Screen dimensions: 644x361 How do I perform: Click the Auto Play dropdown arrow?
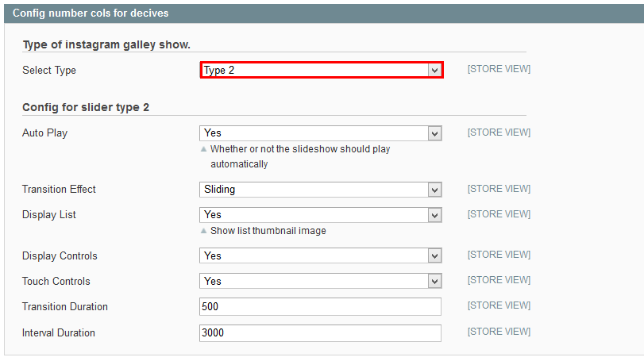tap(434, 133)
